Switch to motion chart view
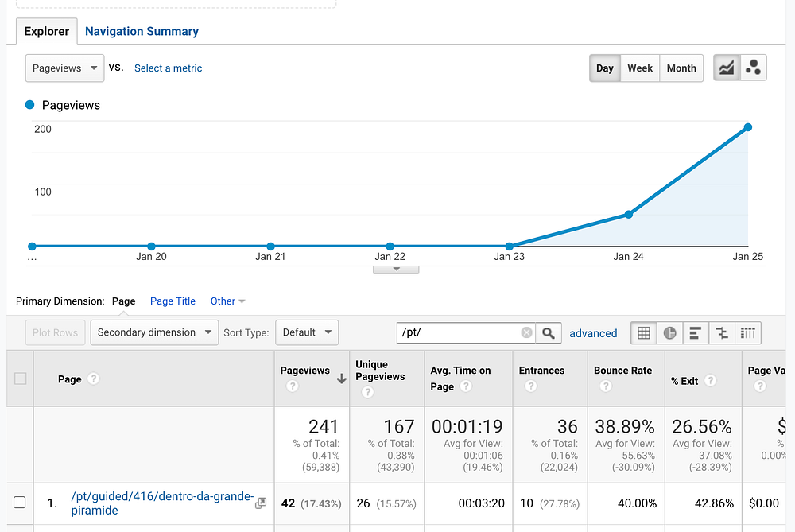Viewport: 795px width, 532px height. pyautogui.click(x=754, y=68)
